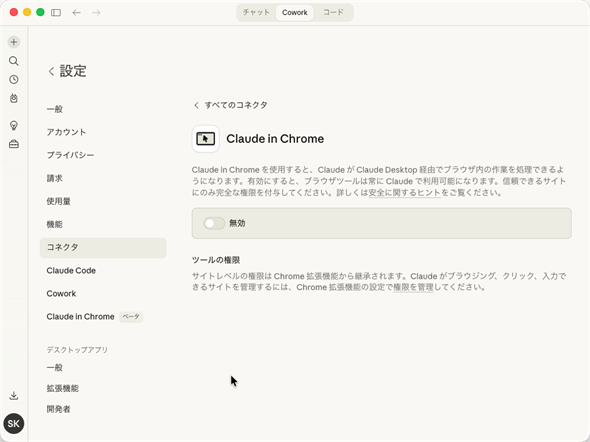Open the 使用量 settings section
Image resolution: width=590 pixels, height=442 pixels.
pyautogui.click(x=103, y=201)
